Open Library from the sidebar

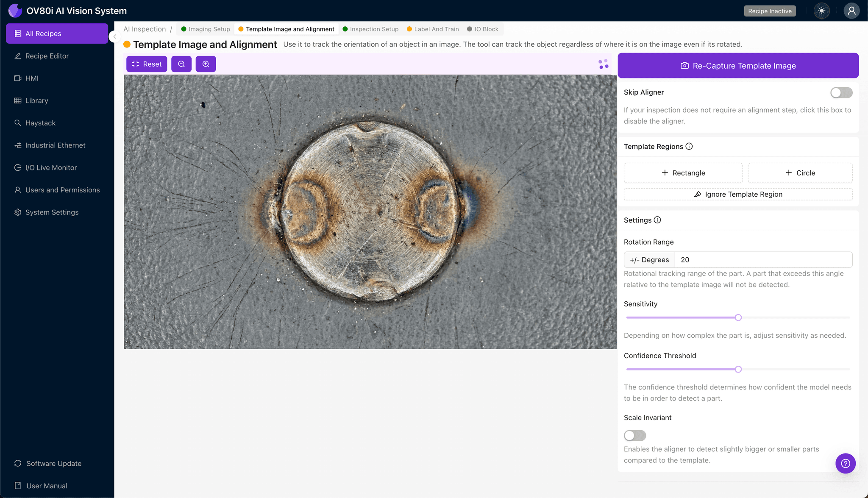click(x=57, y=100)
